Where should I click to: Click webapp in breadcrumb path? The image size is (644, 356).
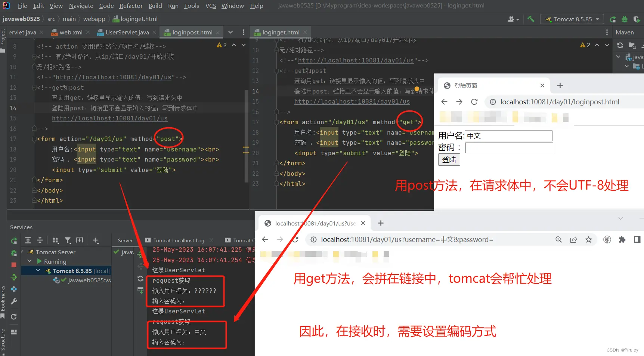pos(94,19)
